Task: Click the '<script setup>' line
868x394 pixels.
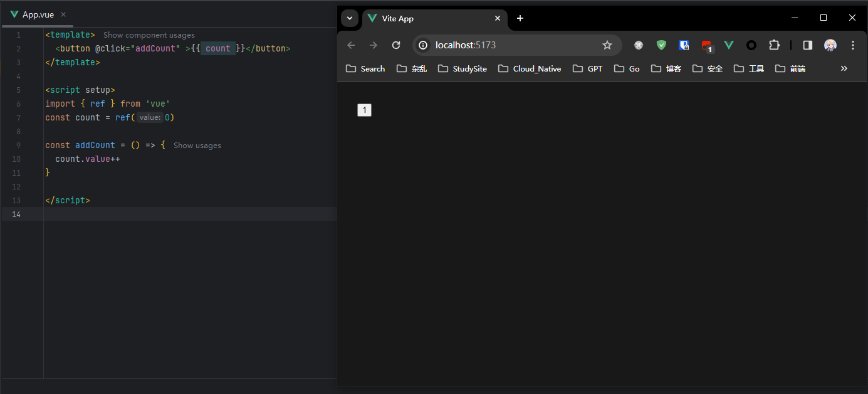Action: pyautogui.click(x=80, y=90)
